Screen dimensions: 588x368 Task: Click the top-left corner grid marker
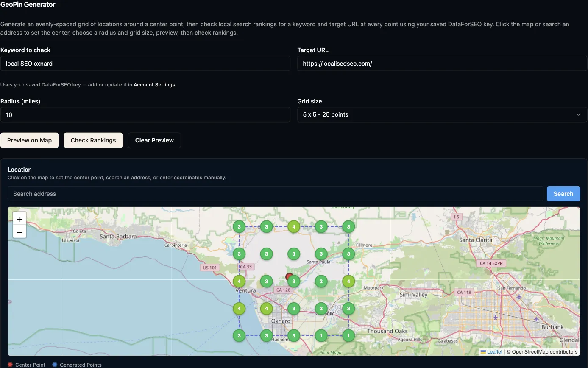pos(239,227)
